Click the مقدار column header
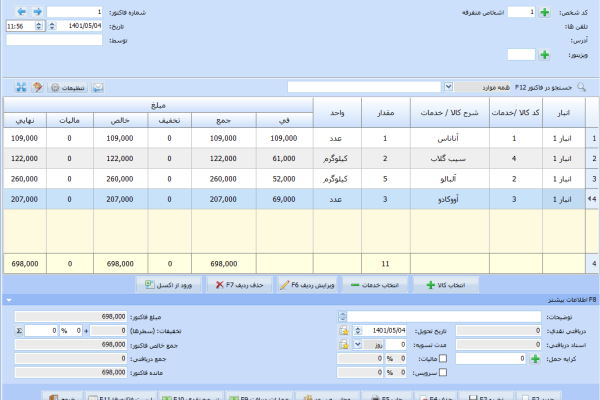Viewport: 600px width, 400px height. click(x=386, y=113)
